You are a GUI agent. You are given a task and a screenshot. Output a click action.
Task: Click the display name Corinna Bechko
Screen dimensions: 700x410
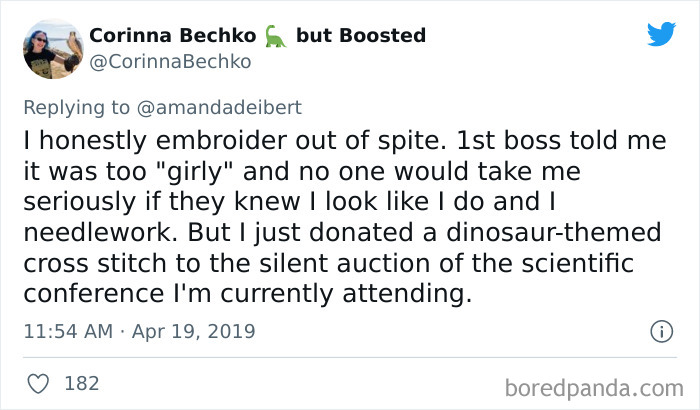pos(170,36)
